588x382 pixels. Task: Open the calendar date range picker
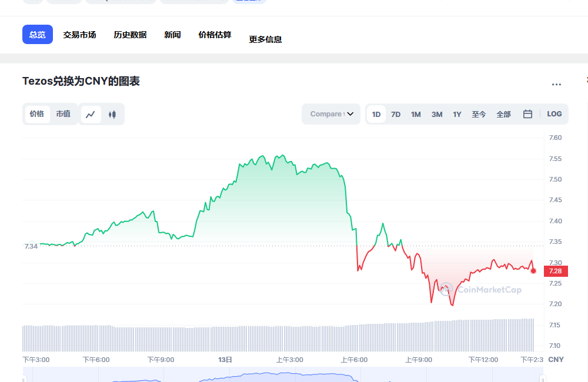[x=527, y=114]
